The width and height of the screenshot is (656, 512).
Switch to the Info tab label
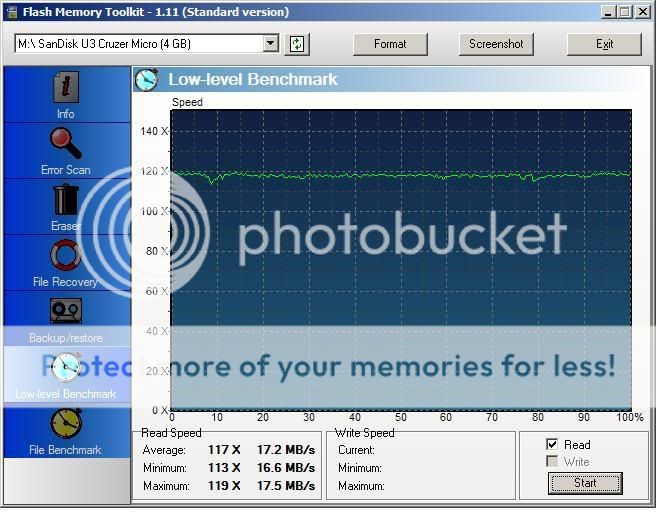[x=66, y=114]
